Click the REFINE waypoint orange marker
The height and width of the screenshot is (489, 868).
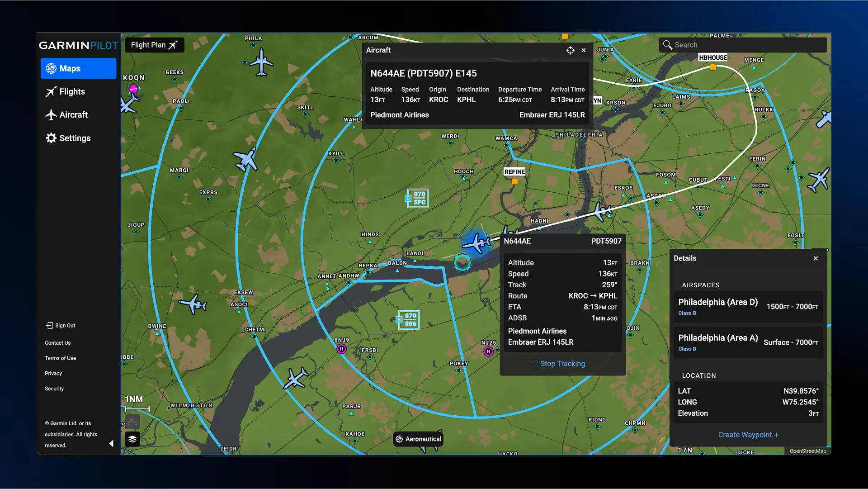[x=514, y=181]
